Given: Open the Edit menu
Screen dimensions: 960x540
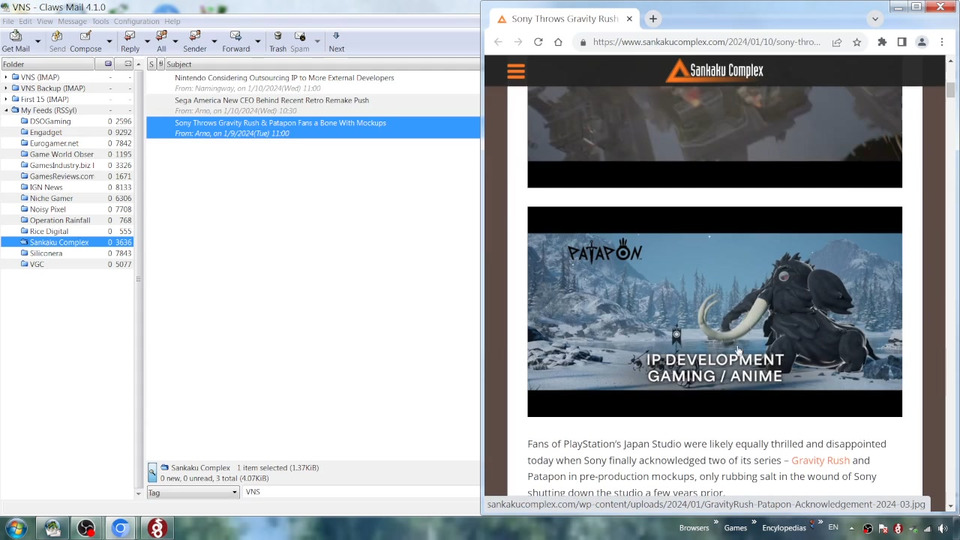Looking at the screenshot, I should pyautogui.click(x=25, y=21).
